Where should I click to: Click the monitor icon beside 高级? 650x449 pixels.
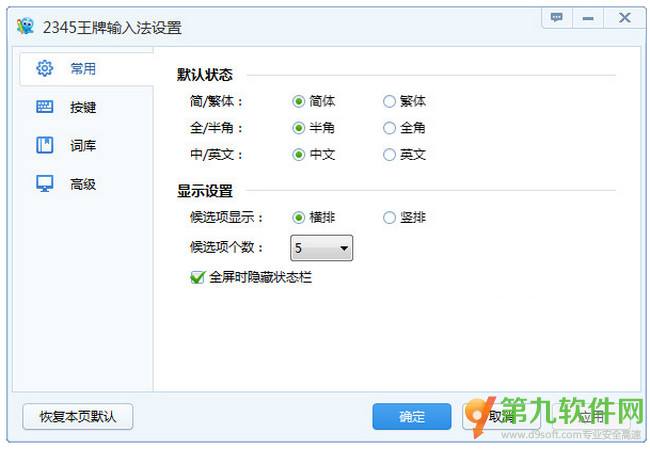(44, 184)
